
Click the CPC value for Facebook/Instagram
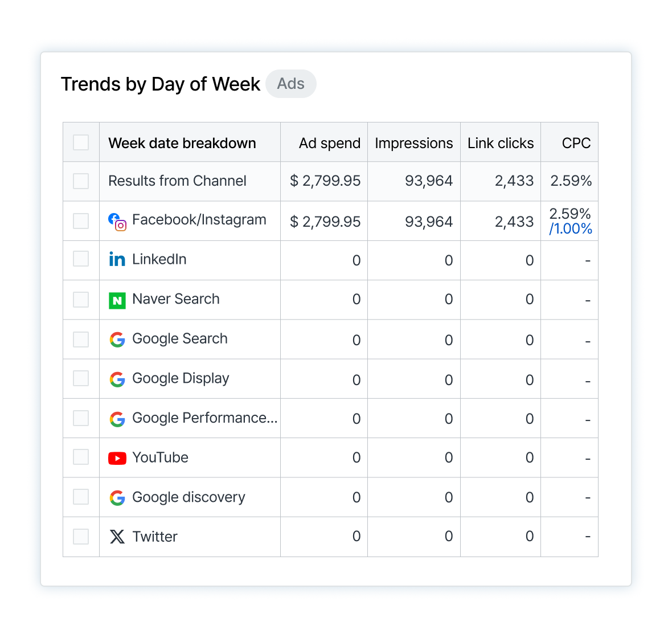(569, 215)
